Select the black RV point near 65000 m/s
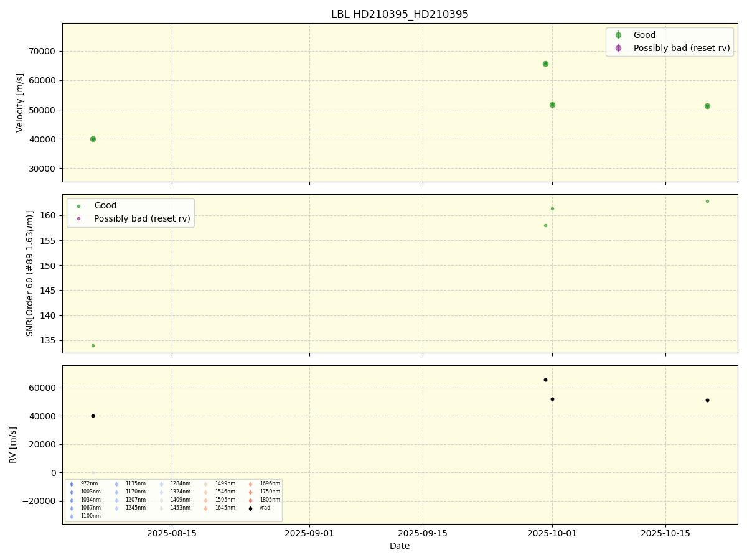Screen dimensions: 747x560 pyautogui.click(x=545, y=380)
